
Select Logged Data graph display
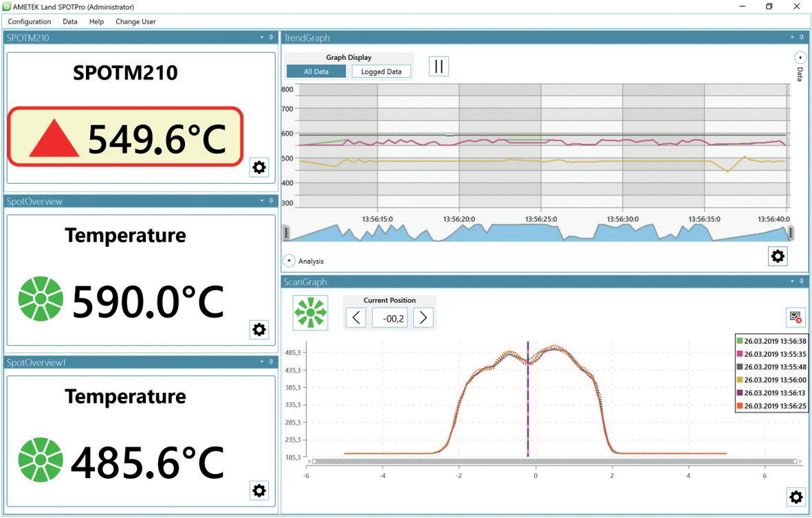point(381,72)
